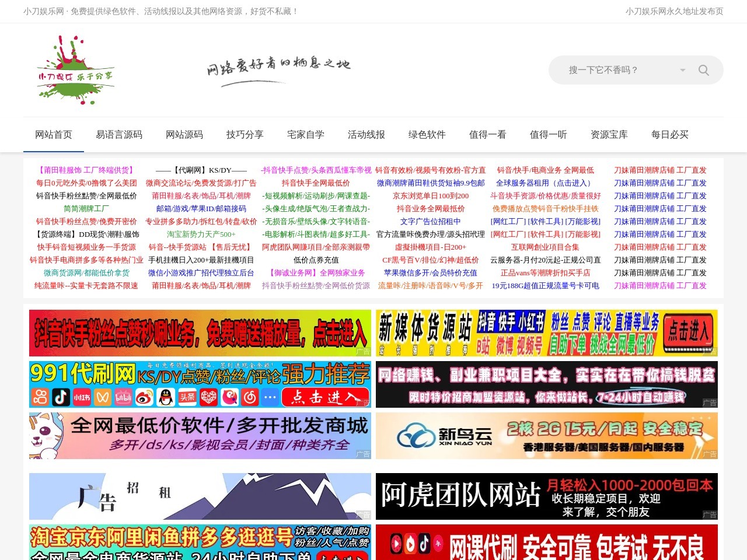Open 值得一听 navigation item
This screenshot has height=560, width=747.
point(549,134)
